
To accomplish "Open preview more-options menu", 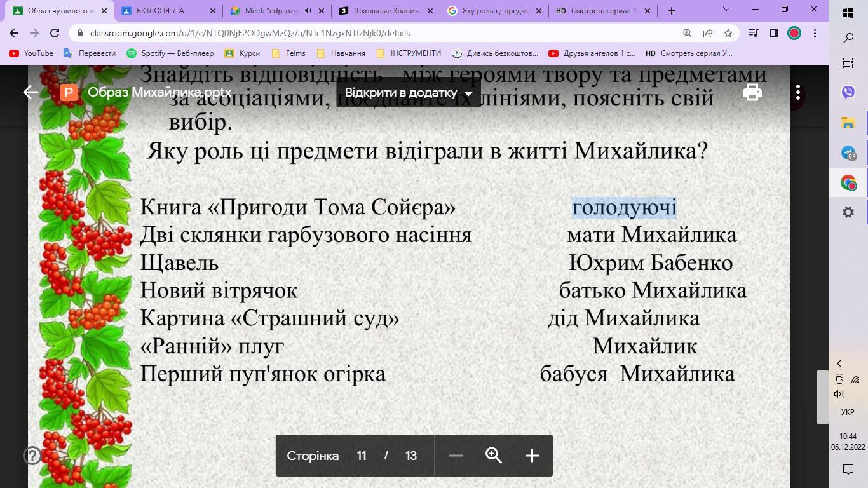I will [x=798, y=92].
